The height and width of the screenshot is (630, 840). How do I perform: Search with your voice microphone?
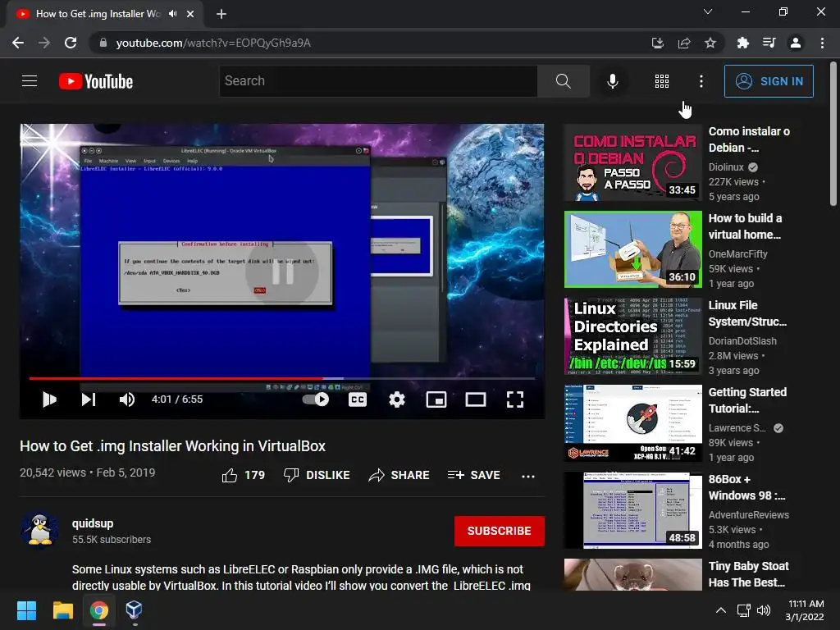(x=612, y=81)
